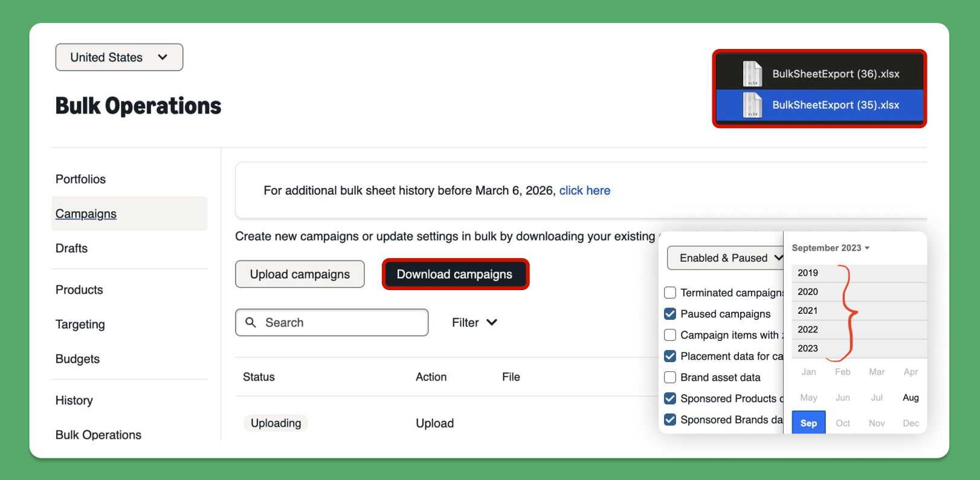This screenshot has width=980, height=480.
Task: Click the BulkSheetExport (36).xlsx file icon
Action: [x=752, y=74]
